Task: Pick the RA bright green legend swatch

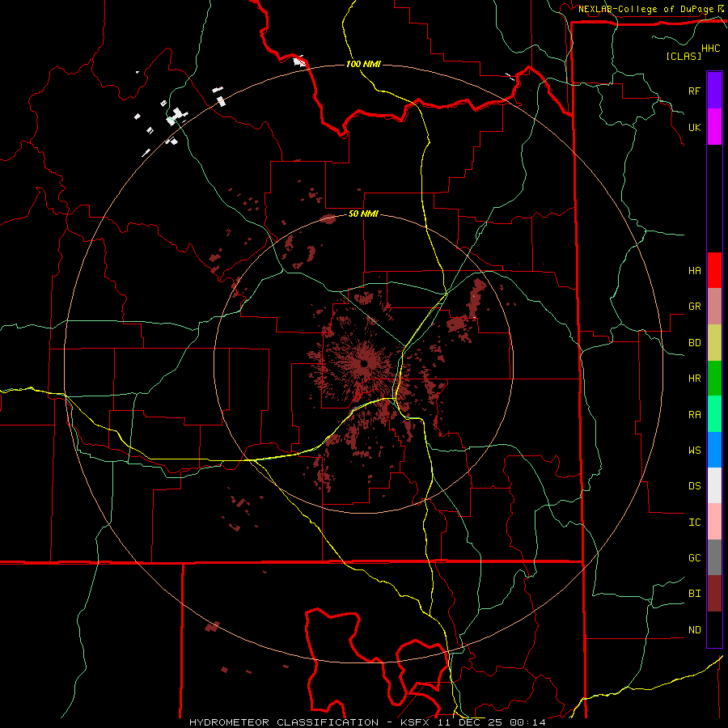Action: coord(714,414)
